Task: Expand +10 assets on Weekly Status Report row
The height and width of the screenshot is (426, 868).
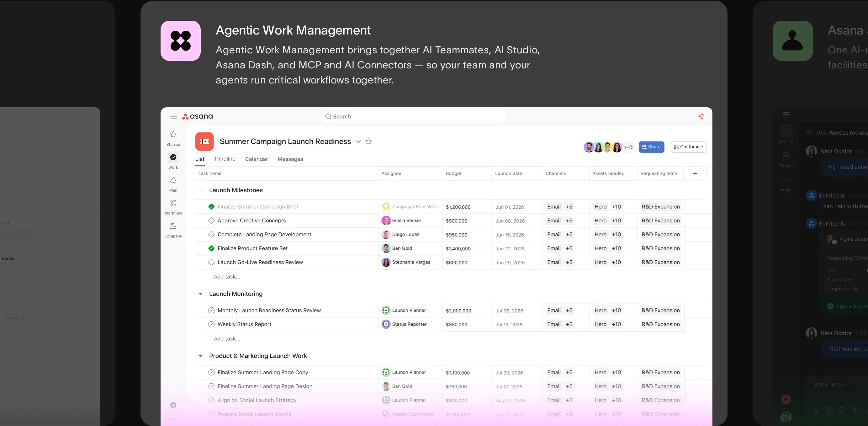Action: [x=616, y=324]
